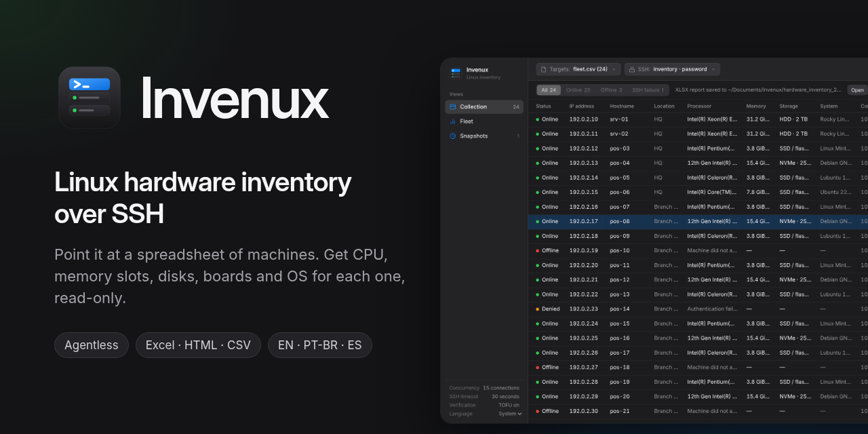
Task: Click the Location column header
Action: point(665,106)
